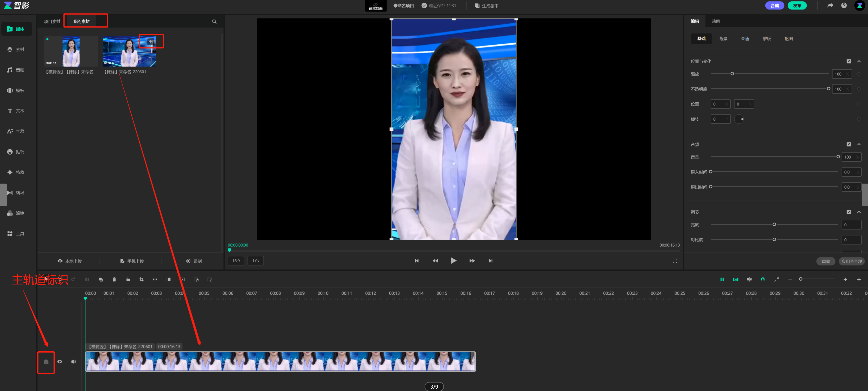The height and width of the screenshot is (391, 868).
Task: Switch to the 动画 tab
Action: (716, 21)
